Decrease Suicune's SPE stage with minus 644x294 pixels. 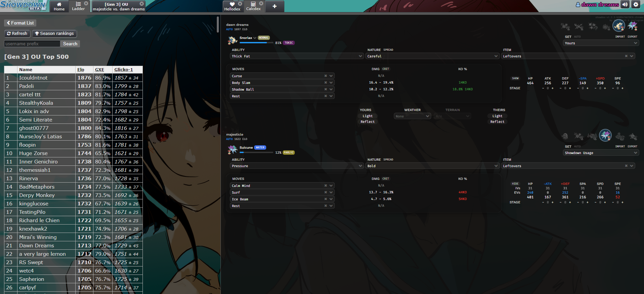click(613, 202)
